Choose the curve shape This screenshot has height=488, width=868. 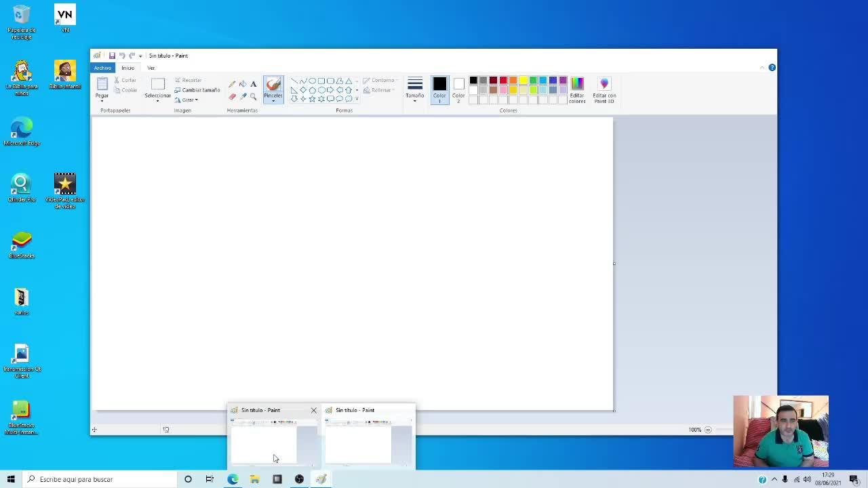(x=303, y=81)
